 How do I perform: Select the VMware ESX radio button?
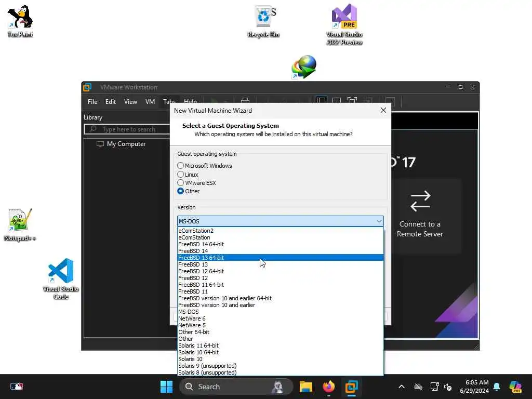(x=180, y=183)
